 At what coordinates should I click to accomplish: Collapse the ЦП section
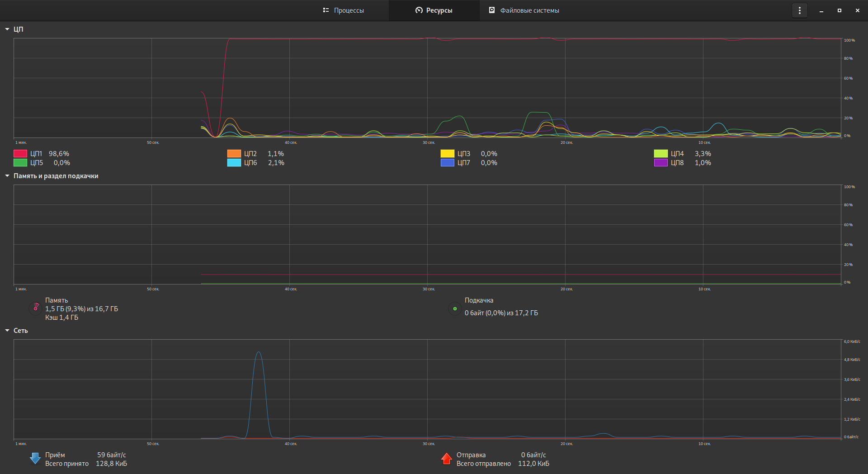tap(7, 29)
